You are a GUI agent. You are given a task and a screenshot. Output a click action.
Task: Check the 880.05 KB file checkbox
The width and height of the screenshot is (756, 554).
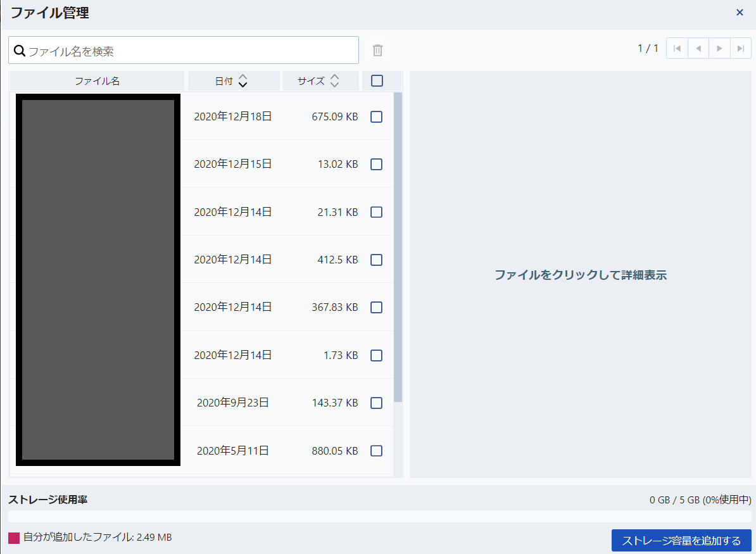tap(376, 451)
